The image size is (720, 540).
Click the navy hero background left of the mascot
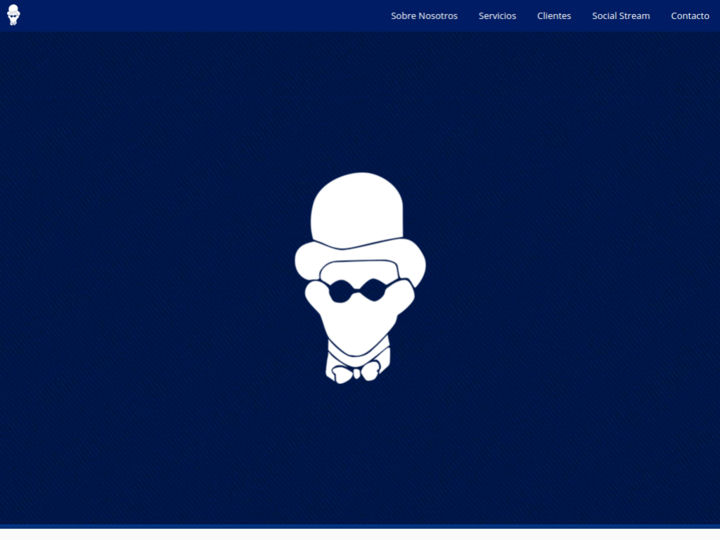150,280
